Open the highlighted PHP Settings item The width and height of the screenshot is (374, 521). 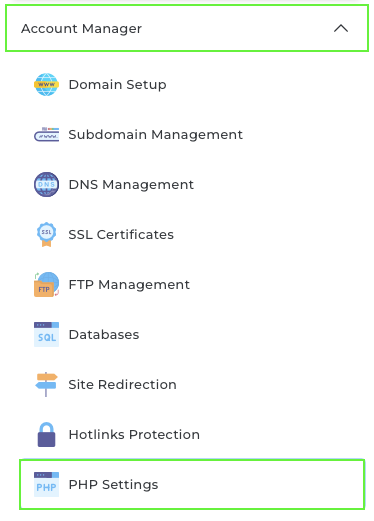click(192, 484)
